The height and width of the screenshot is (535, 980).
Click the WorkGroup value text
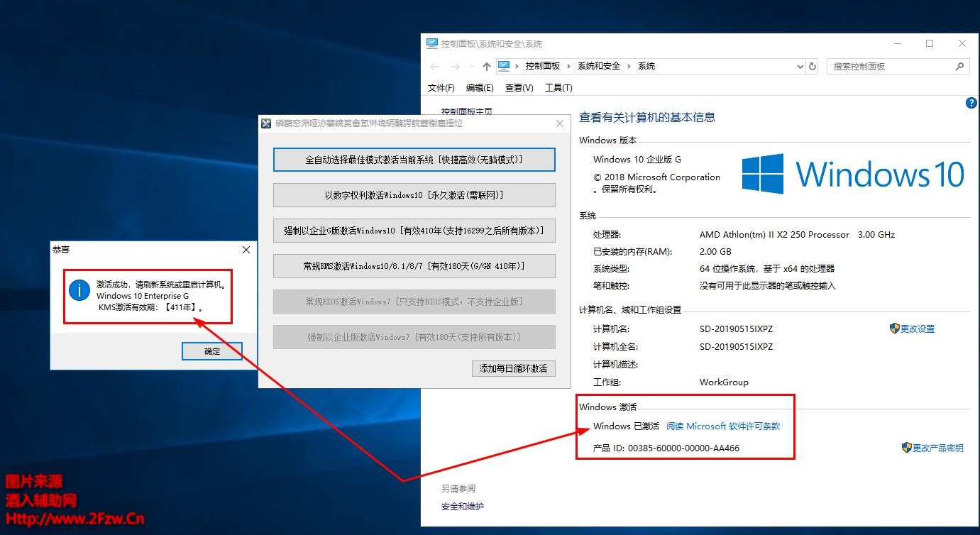(724, 382)
